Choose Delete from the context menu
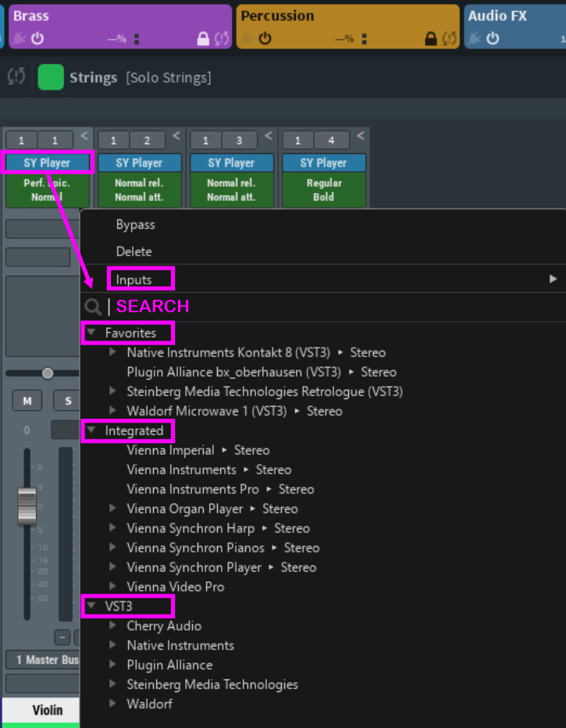Screen dimensions: 566x728 click(x=133, y=252)
